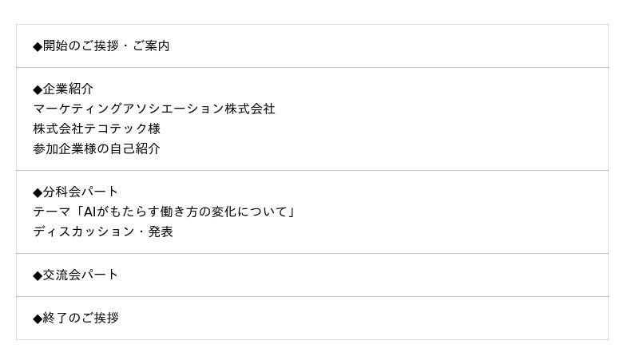Click the word テーマ in the theme line

(x=52, y=212)
